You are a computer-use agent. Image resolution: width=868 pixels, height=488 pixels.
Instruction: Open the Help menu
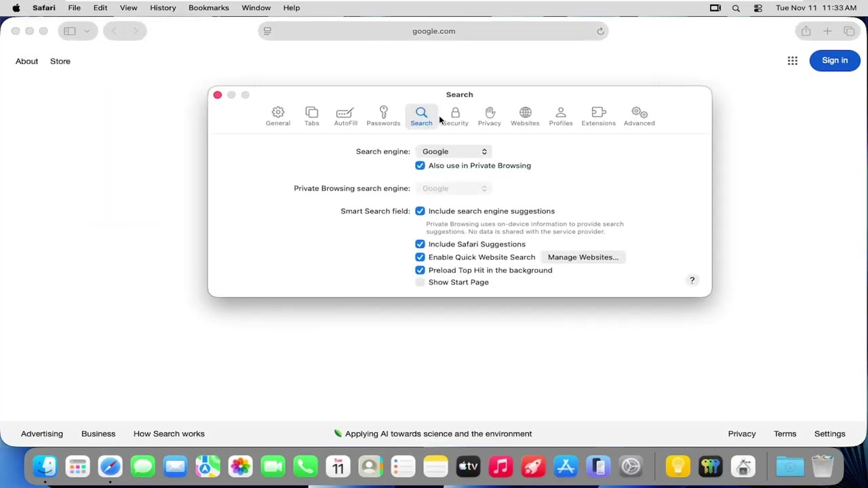pos(292,7)
